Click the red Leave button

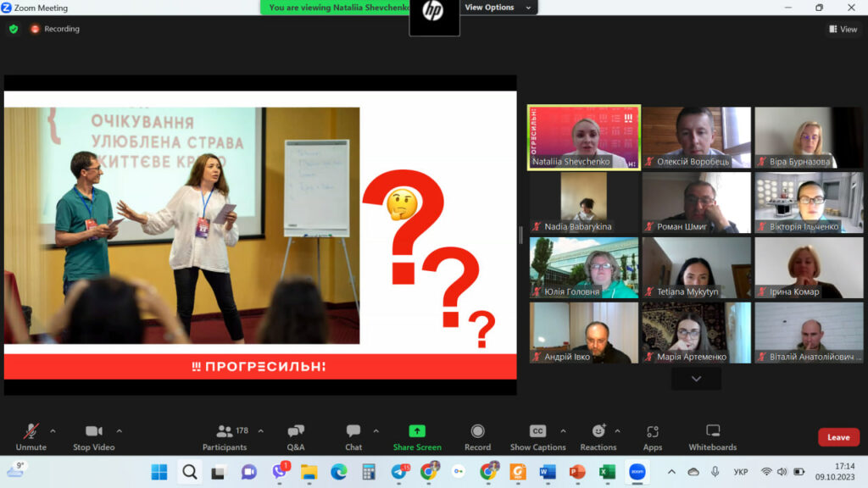838,437
